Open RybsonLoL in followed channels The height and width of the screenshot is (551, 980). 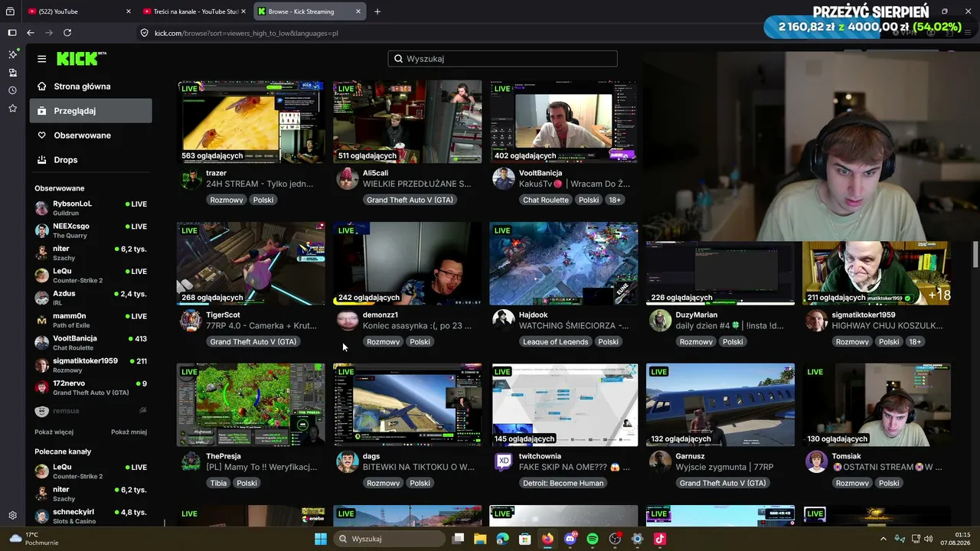(91, 207)
